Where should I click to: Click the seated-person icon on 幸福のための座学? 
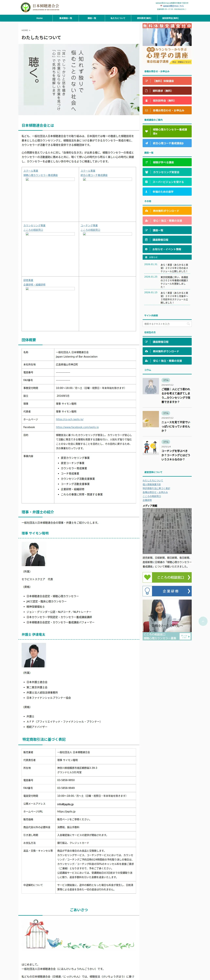coord(146,192)
